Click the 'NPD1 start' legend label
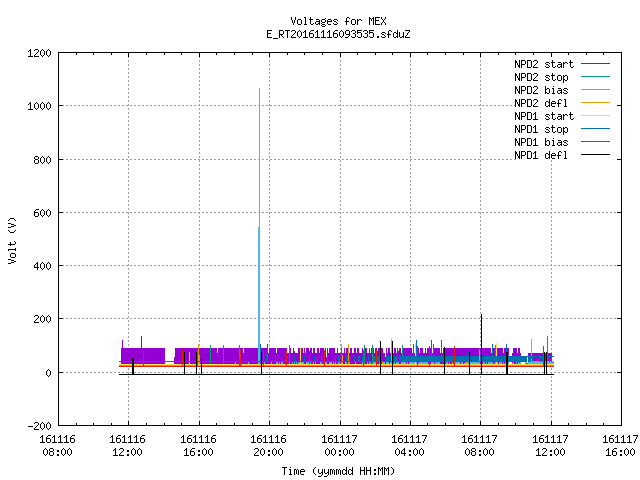The height and width of the screenshot is (480, 640). coord(544,116)
